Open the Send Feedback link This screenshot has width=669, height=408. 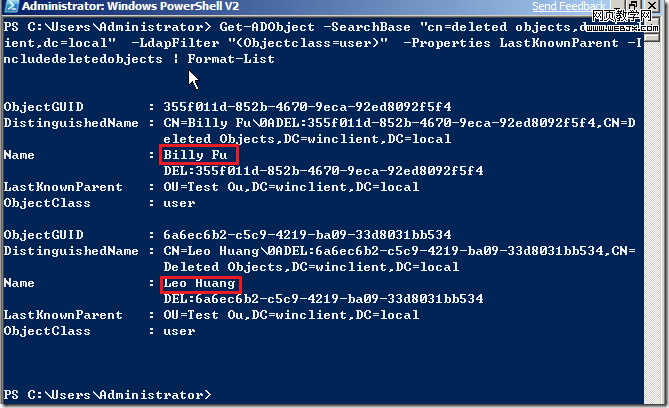coord(566,7)
